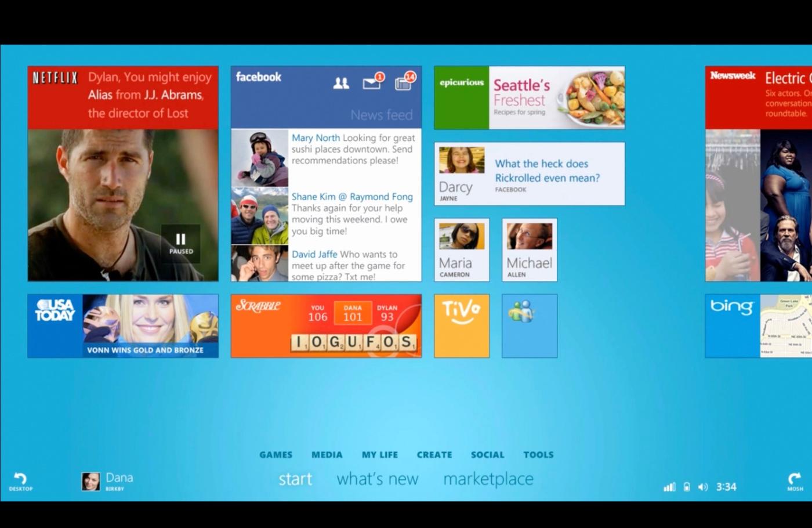812x528 pixels.
Task: Click the News feed label
Action: (x=382, y=115)
